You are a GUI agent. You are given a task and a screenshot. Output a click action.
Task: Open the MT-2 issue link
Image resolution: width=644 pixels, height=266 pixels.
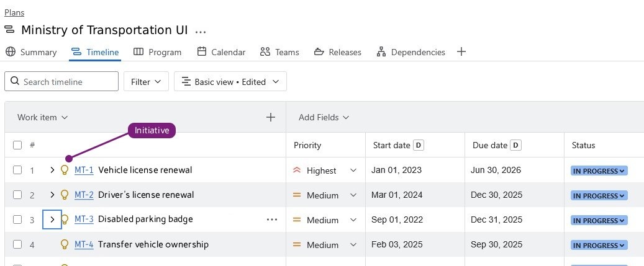point(84,195)
